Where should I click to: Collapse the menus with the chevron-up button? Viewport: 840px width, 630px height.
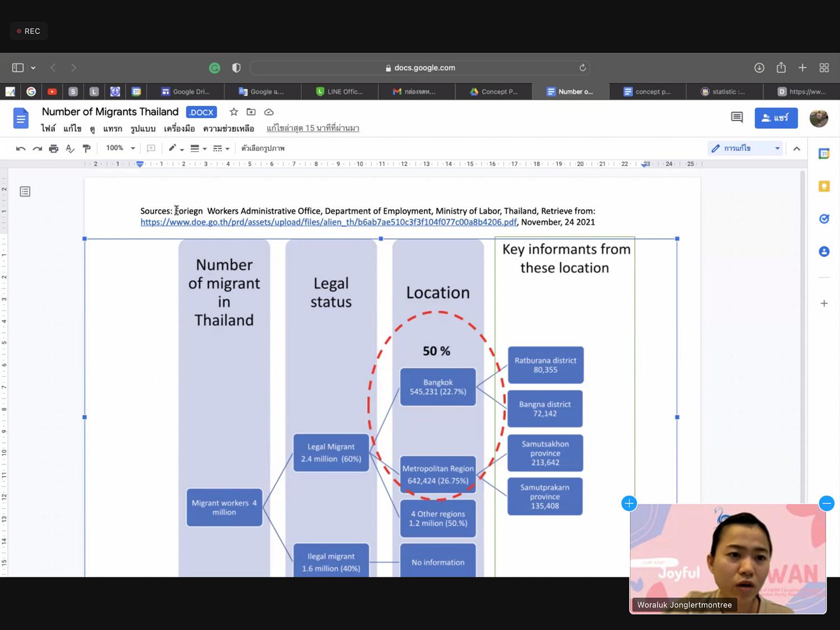pyautogui.click(x=797, y=148)
